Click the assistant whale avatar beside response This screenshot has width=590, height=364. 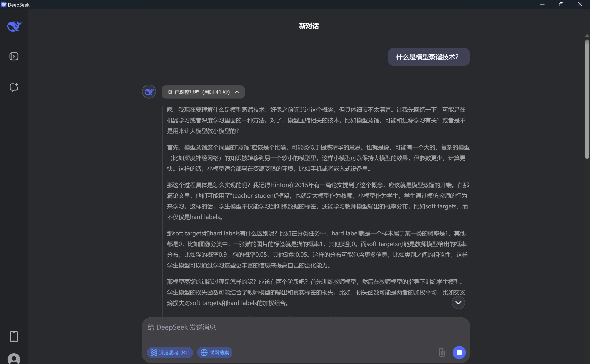coord(149,92)
